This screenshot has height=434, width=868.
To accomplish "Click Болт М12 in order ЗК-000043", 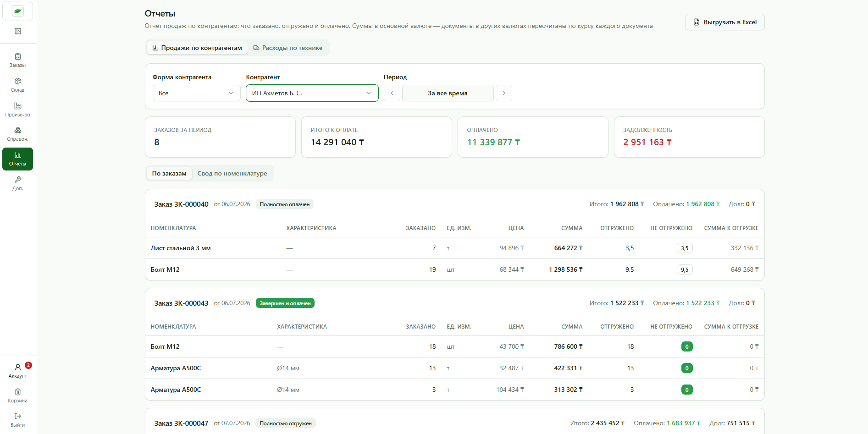I will 165,346.
